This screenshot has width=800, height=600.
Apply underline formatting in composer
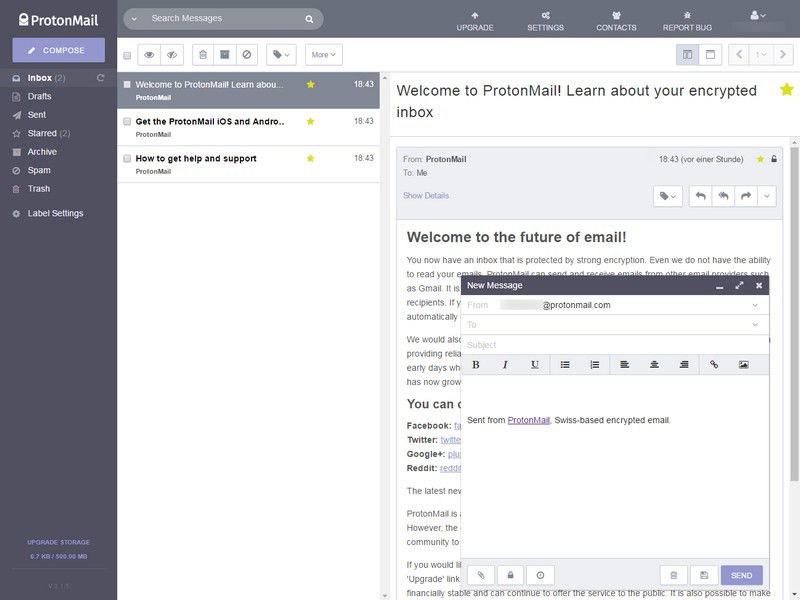click(535, 365)
